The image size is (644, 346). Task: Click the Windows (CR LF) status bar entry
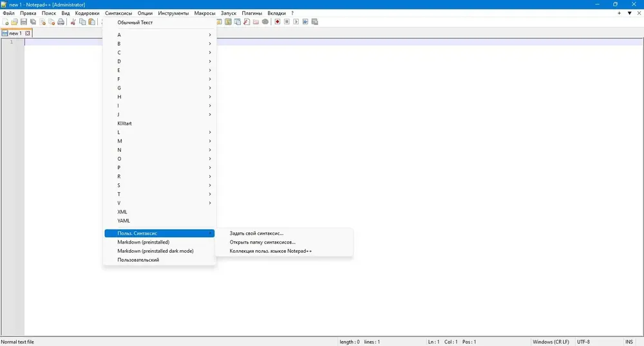[x=551, y=342]
